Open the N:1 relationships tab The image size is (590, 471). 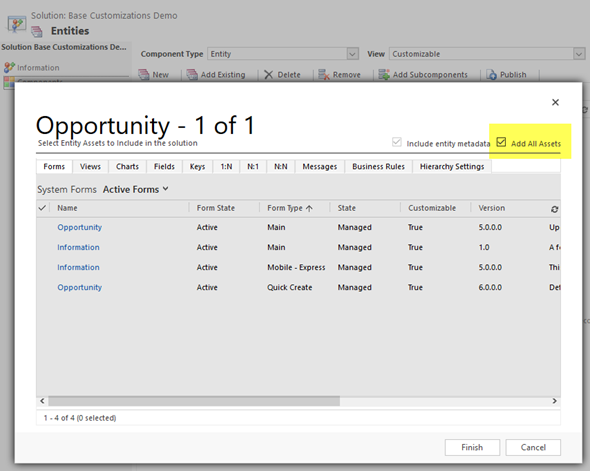(253, 166)
